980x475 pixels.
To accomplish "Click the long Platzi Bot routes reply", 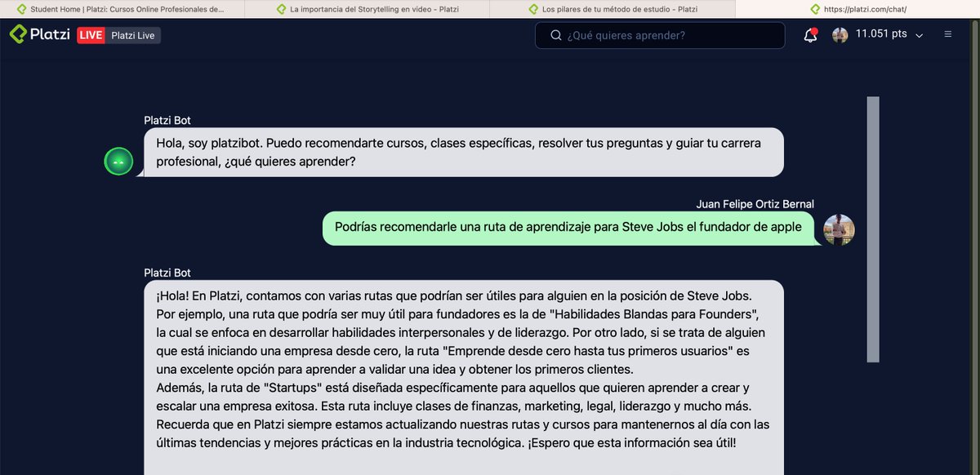I will coord(464,378).
